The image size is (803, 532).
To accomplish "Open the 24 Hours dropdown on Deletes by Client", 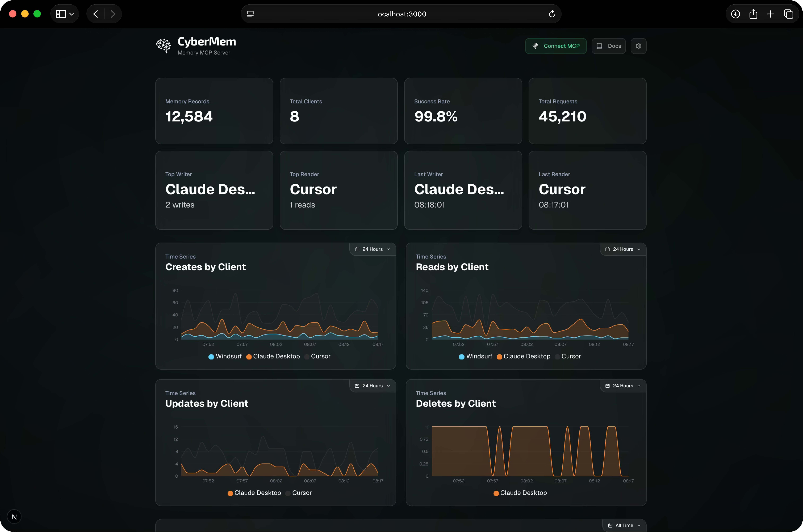I will 623,386.
